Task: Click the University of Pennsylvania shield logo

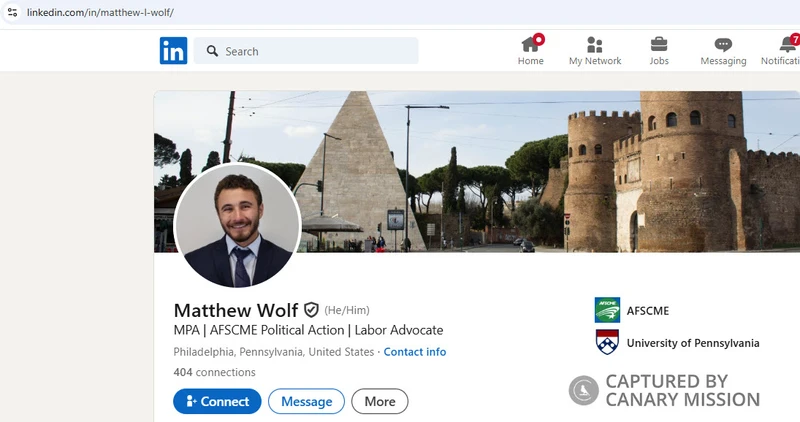Action: click(x=607, y=343)
